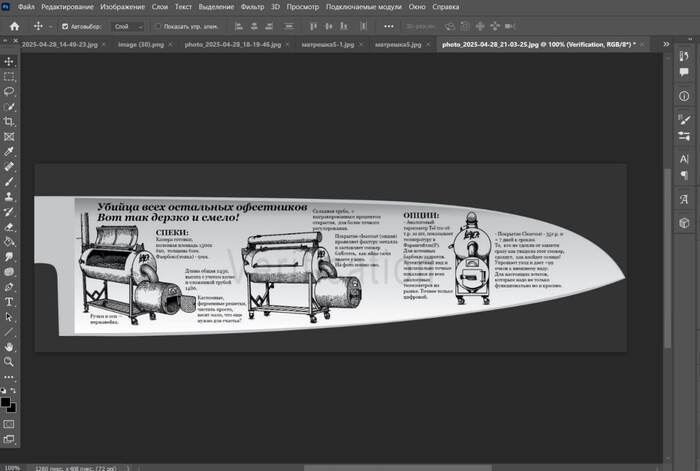
Task: Switch to the матрешка5.jpg tab
Action: (394, 45)
